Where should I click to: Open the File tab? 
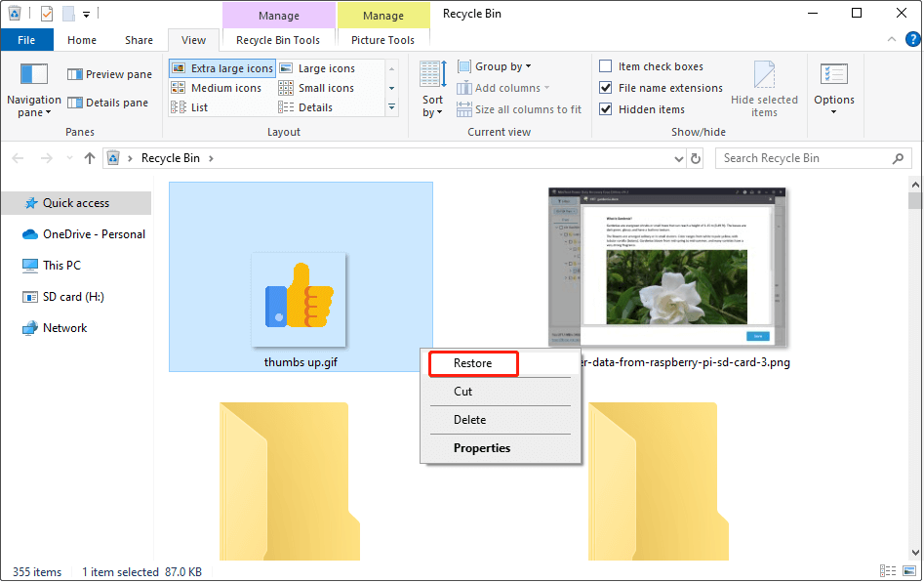[x=26, y=40]
